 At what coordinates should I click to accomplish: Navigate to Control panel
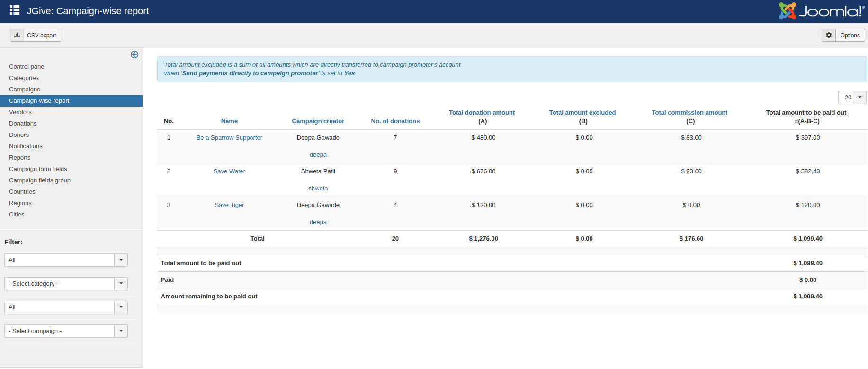[x=27, y=67]
